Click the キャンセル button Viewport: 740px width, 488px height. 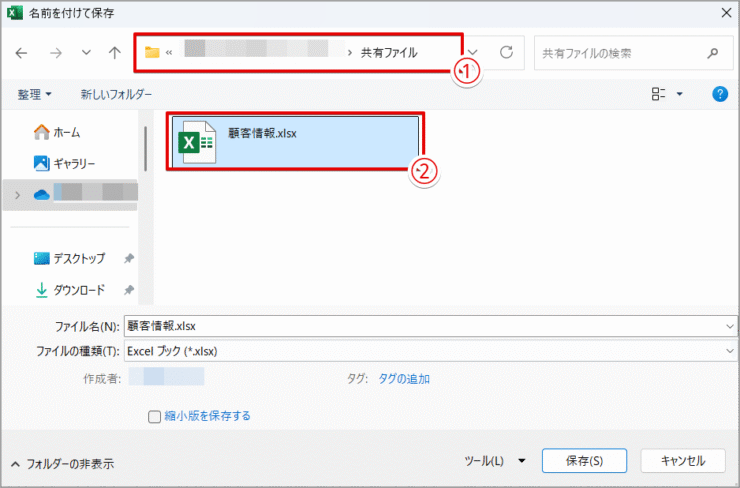[x=683, y=461]
